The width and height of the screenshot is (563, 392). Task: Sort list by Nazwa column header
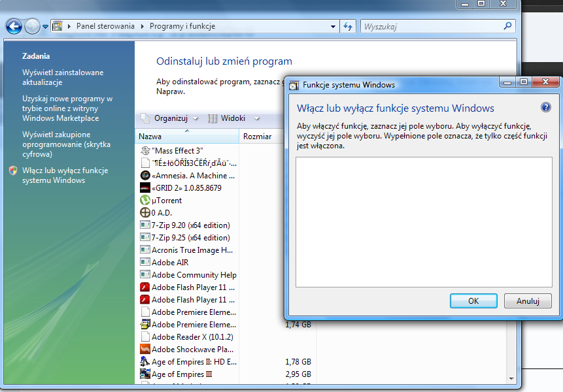tap(187, 137)
